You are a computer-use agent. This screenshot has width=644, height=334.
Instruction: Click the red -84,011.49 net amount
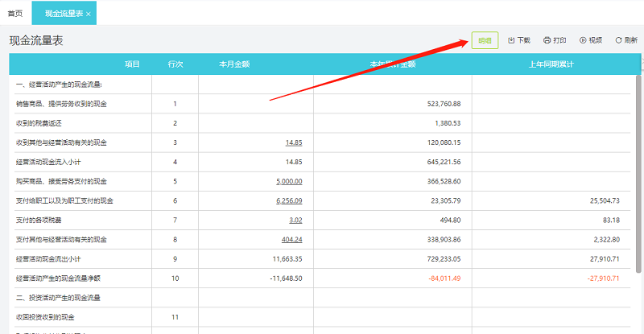(x=444, y=278)
